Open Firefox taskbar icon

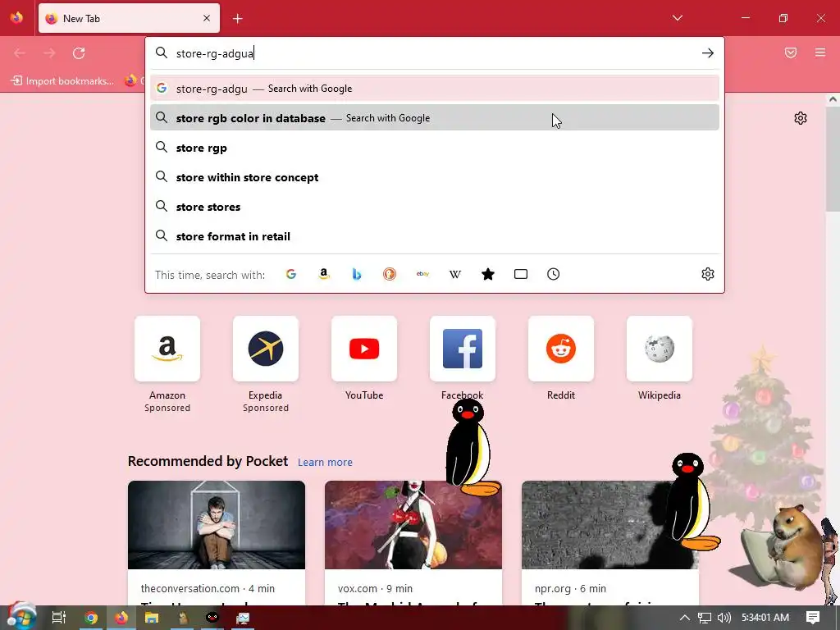coord(121,618)
